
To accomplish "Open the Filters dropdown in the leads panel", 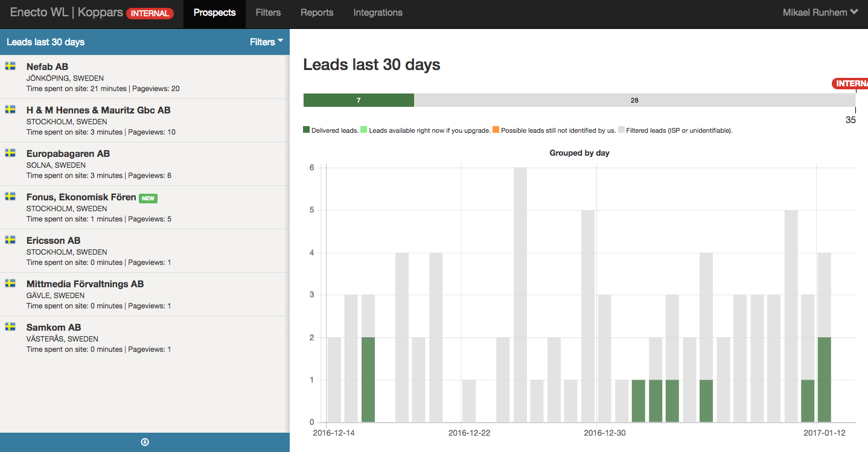I will [266, 42].
